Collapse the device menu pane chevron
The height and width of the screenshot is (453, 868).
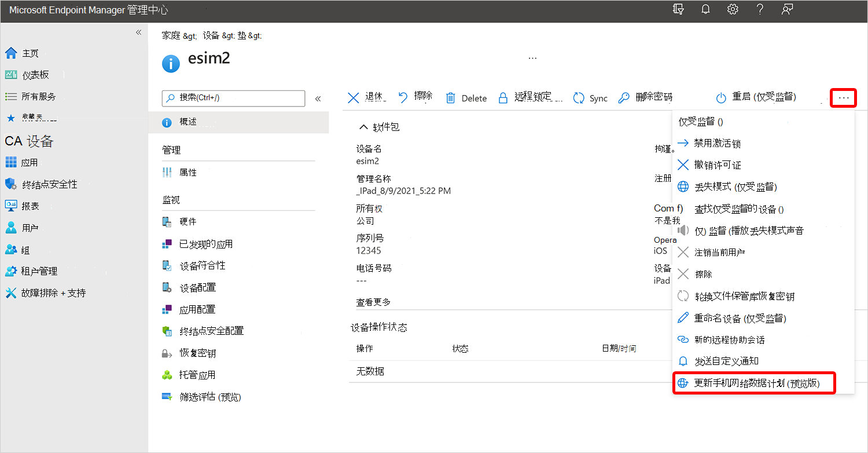[318, 98]
